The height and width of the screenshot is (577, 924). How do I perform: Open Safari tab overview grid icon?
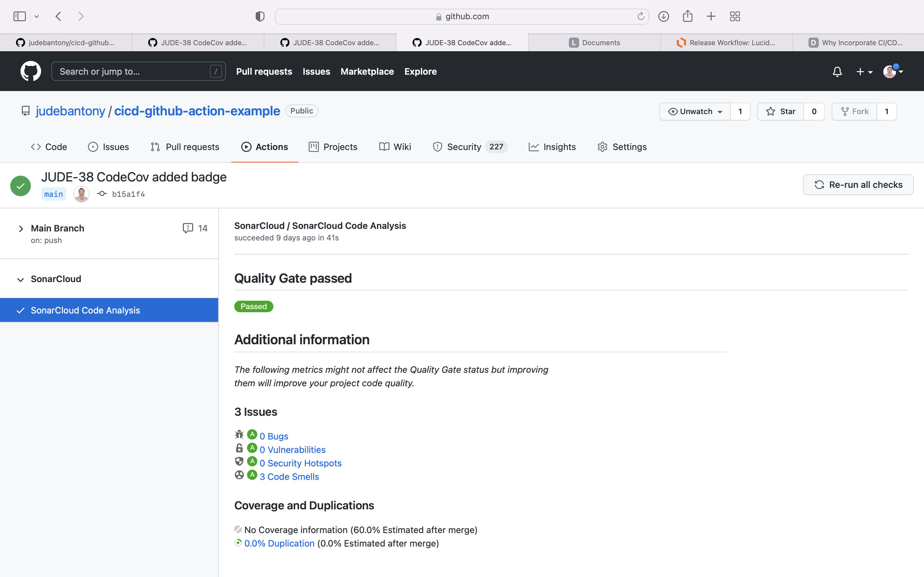click(735, 16)
